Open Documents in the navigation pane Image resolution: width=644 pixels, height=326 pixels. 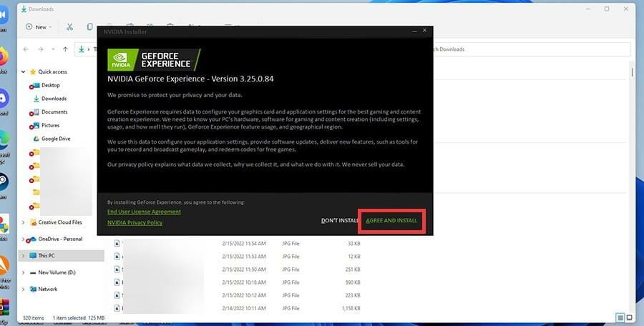[x=54, y=112]
